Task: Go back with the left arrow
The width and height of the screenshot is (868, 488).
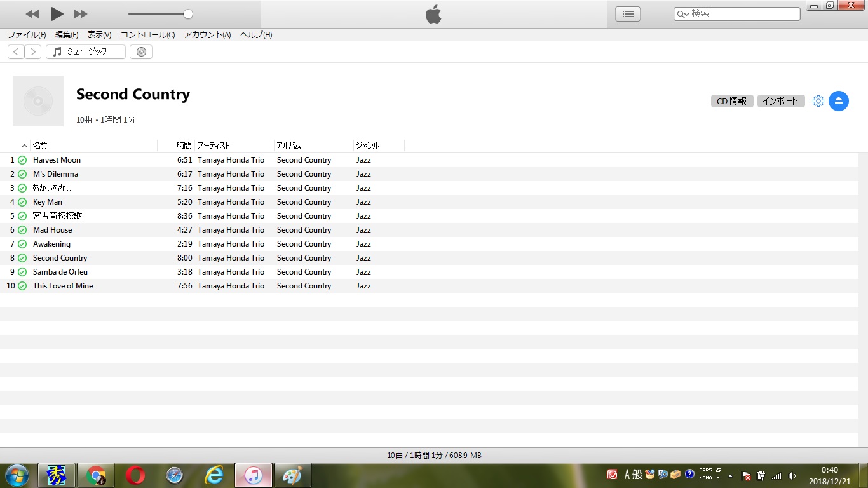Action: coord(16,52)
